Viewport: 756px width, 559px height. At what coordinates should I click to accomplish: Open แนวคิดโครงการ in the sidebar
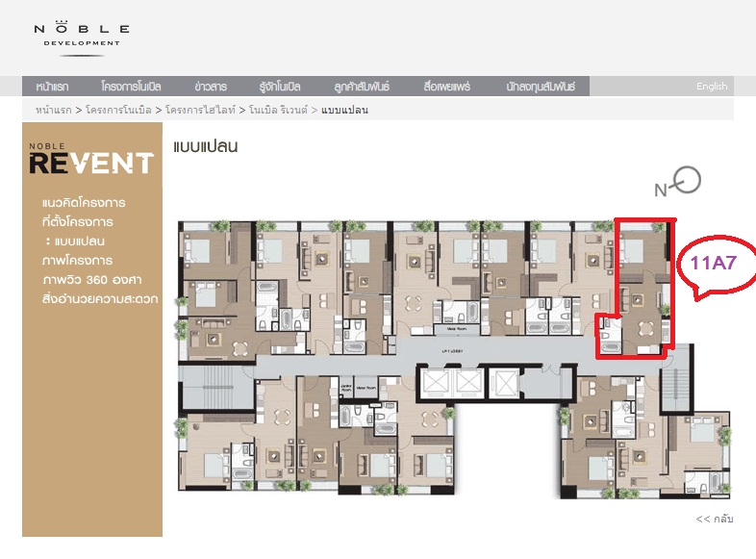(84, 204)
